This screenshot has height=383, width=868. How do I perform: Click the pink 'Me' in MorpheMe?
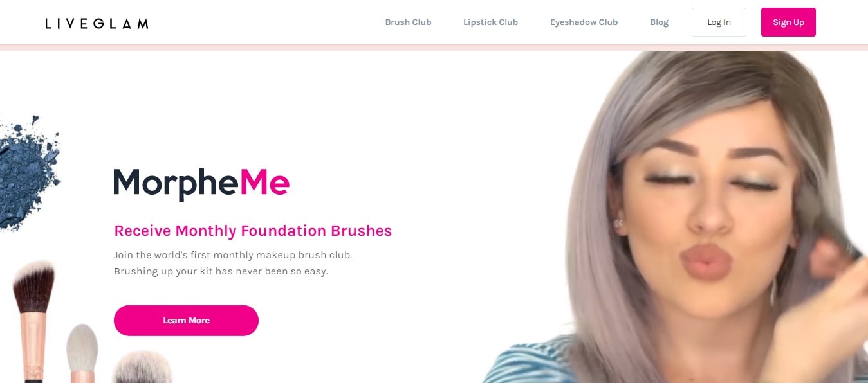tap(264, 183)
